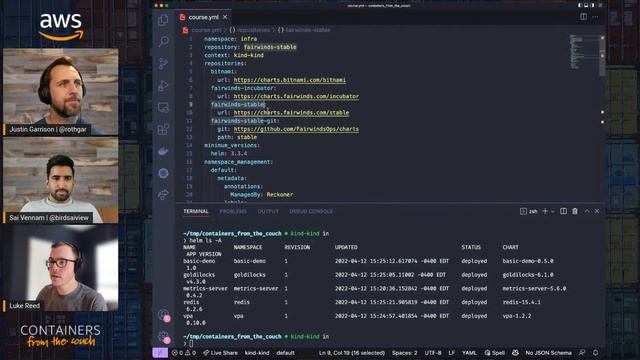
Task: Open notifications bell
Action: tap(596, 353)
